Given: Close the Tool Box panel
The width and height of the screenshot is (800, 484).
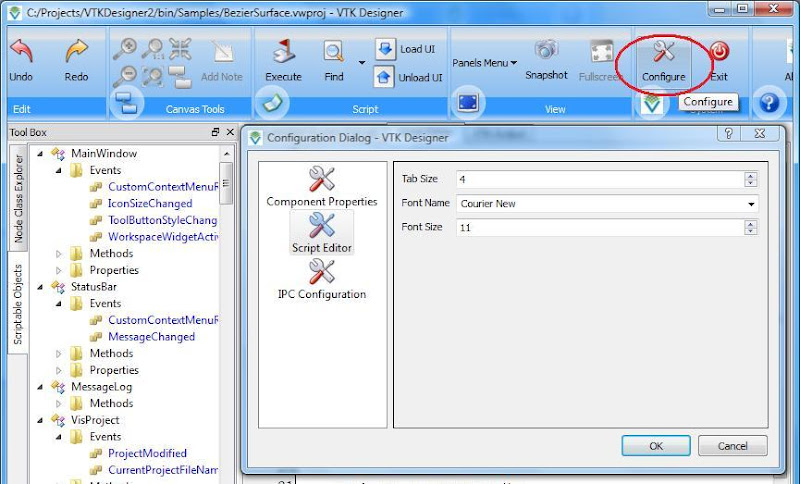Looking at the screenshot, I should click(230, 132).
